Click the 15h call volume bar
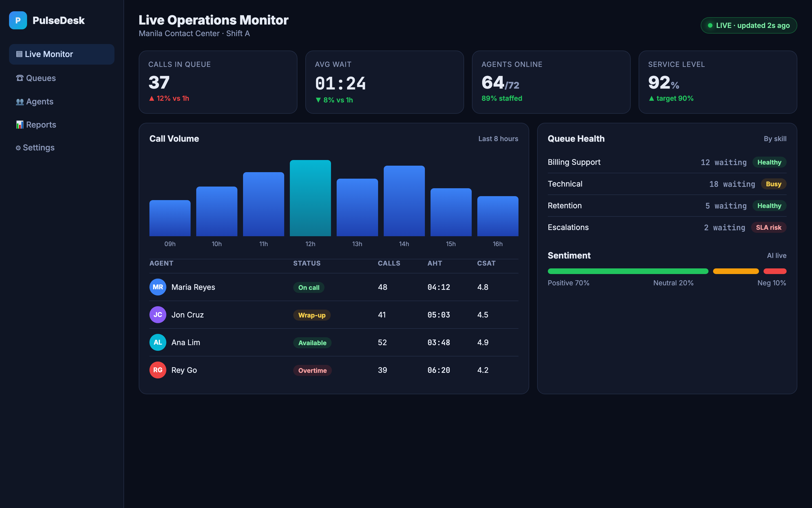Viewport: 812px width, 508px height. point(451,212)
